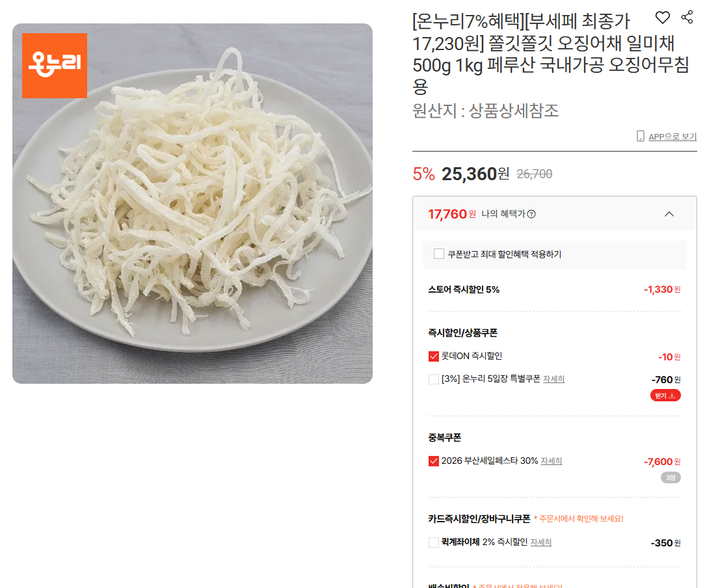View 자세히 details for 퀵계좌이체 discount
Viewport: 705px width, 588px height.
click(x=541, y=542)
